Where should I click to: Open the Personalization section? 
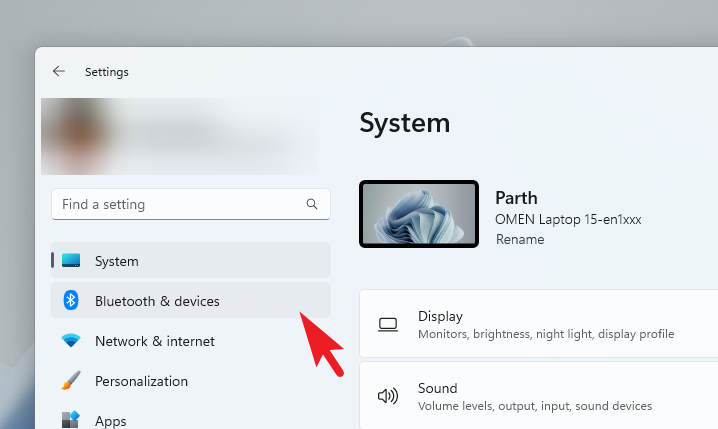[x=141, y=381]
